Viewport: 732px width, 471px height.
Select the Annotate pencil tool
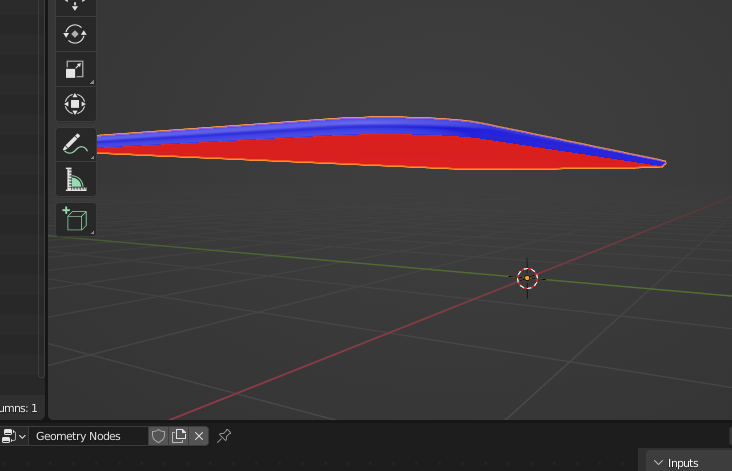(x=76, y=144)
